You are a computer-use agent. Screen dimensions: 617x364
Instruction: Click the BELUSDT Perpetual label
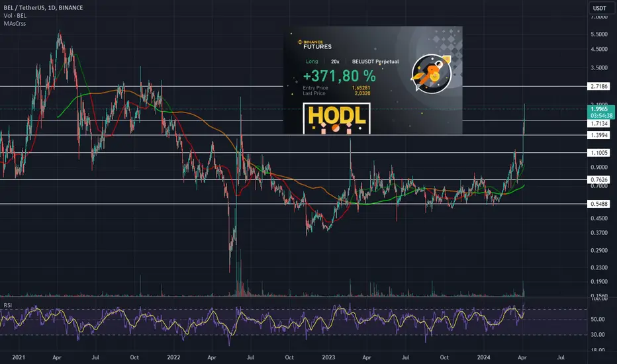tap(375, 62)
